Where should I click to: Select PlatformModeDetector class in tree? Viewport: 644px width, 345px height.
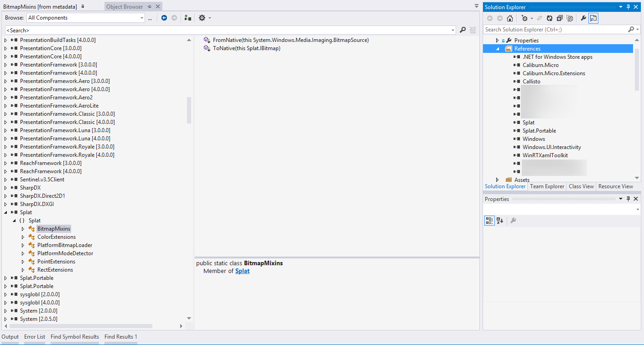[65, 253]
